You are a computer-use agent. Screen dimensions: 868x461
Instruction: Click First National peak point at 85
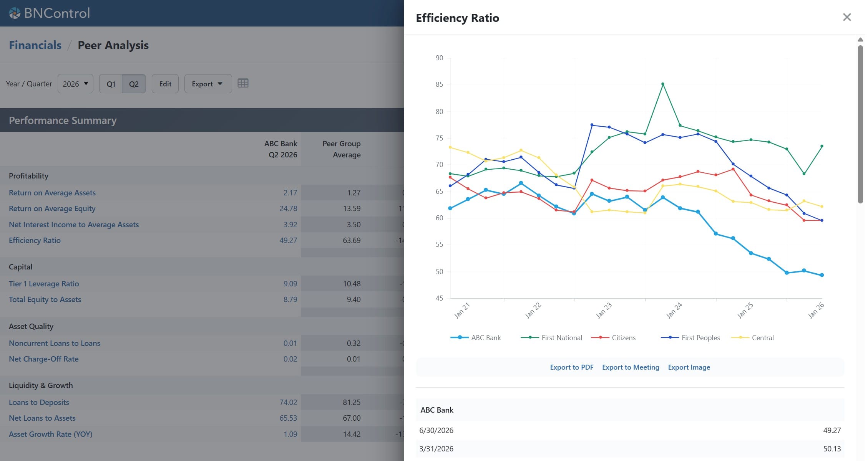(663, 84)
